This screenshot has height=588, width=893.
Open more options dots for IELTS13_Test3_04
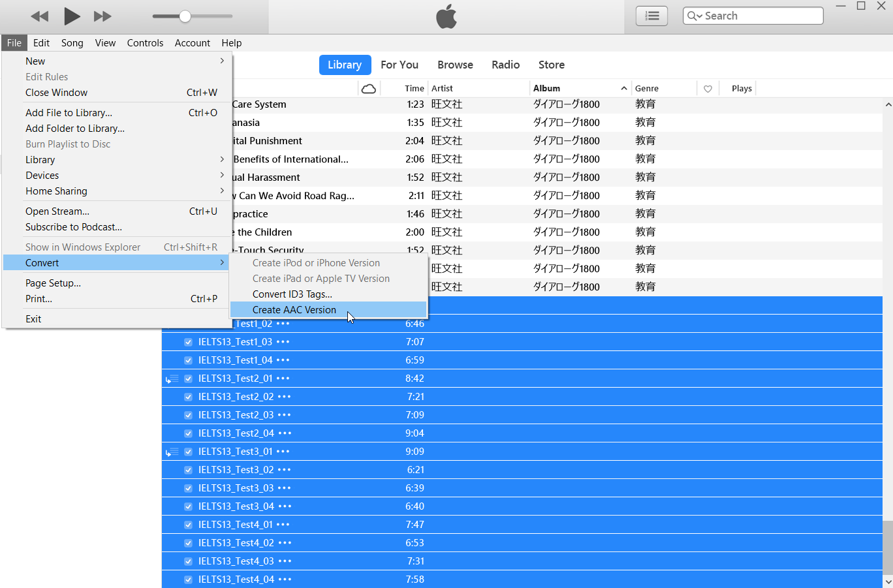point(285,506)
